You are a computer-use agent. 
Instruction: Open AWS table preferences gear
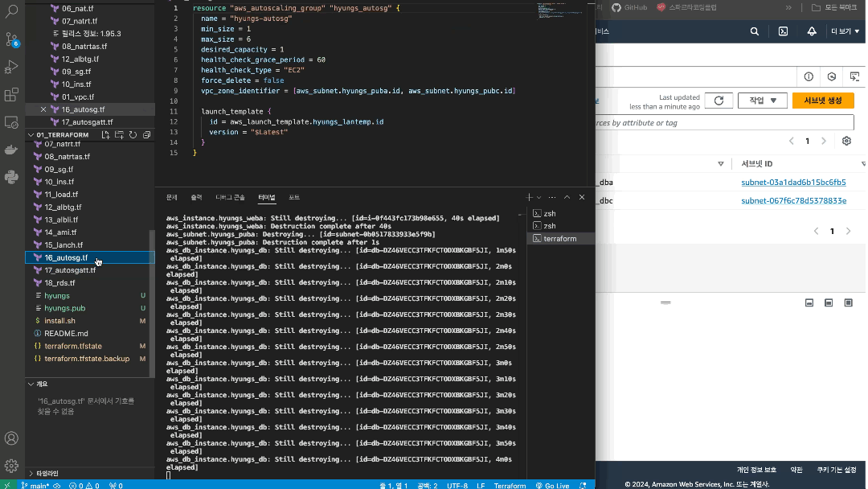(x=846, y=142)
